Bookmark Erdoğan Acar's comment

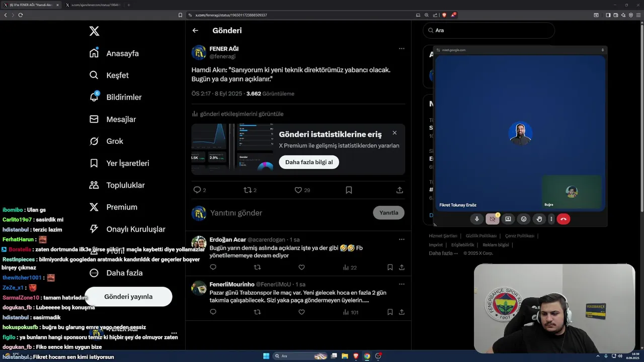click(x=390, y=267)
